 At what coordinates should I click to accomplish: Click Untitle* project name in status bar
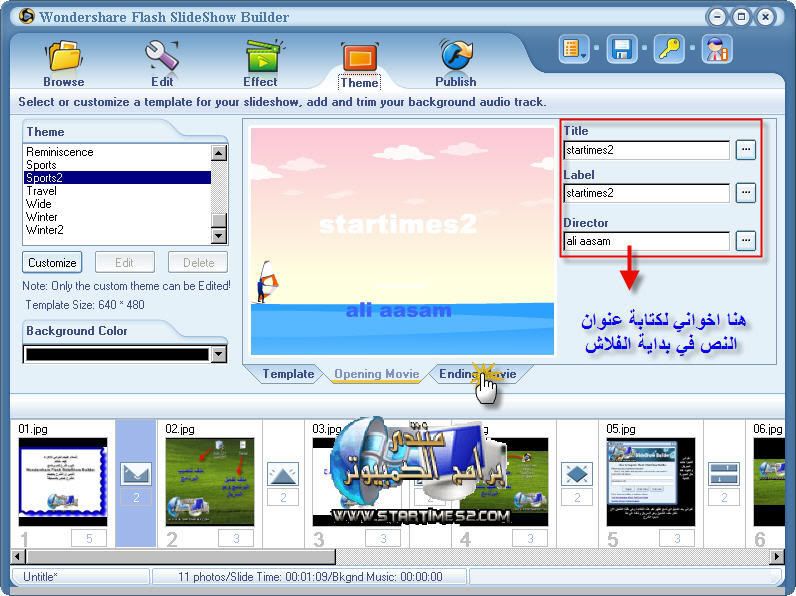(x=41, y=577)
